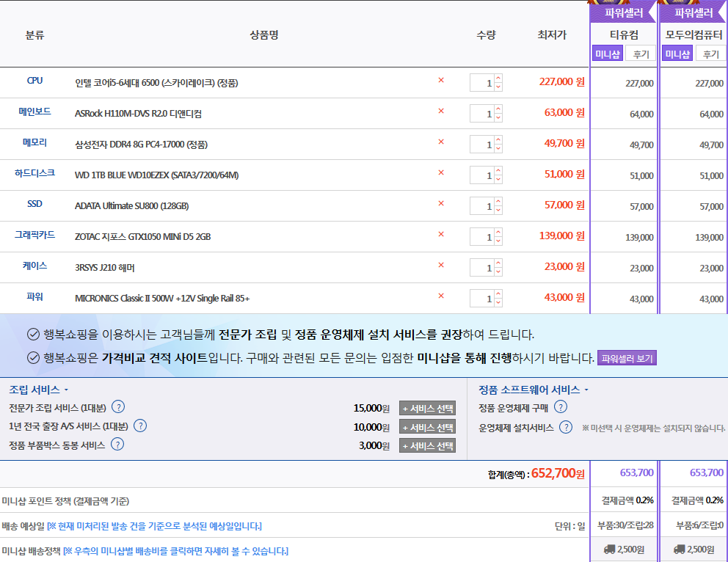Click 티유컴 truck shipping fee 2,500원
This screenshot has width=728, height=562.
(624, 549)
